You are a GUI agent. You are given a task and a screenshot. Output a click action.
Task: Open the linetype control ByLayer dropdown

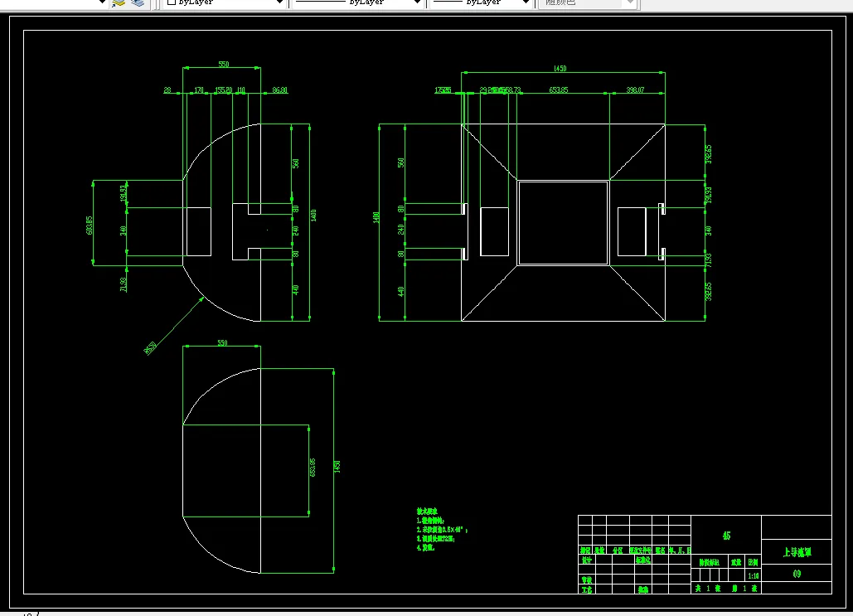click(x=358, y=2)
